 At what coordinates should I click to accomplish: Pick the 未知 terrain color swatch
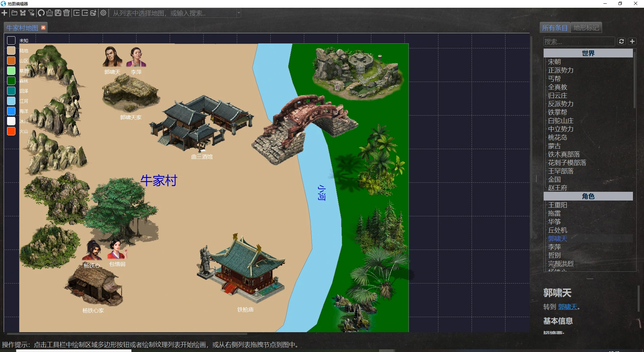(11, 41)
